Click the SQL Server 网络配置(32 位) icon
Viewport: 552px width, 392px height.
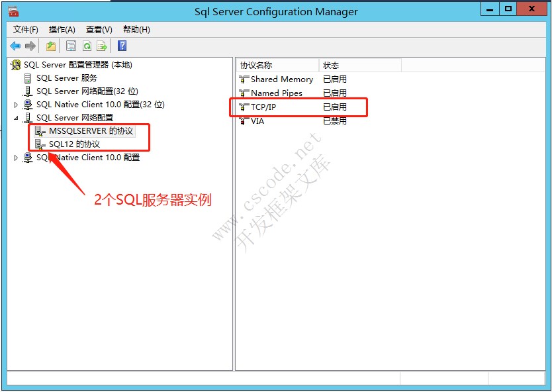coord(27,91)
